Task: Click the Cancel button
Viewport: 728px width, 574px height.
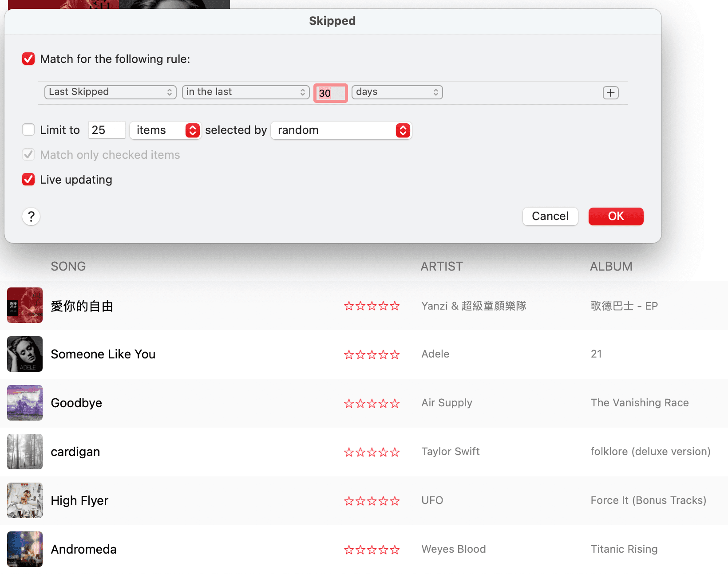Action: pos(550,216)
